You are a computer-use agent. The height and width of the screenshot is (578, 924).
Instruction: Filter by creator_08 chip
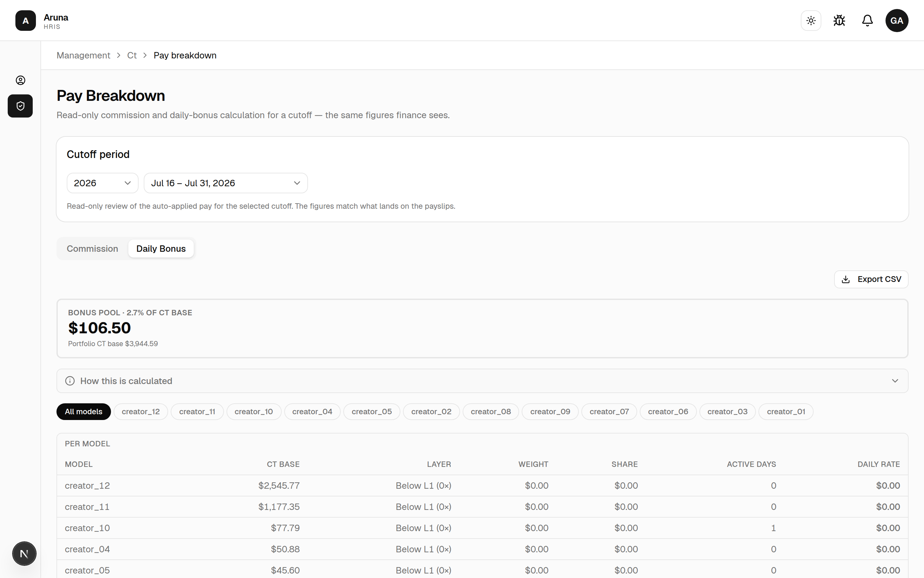coord(491,412)
